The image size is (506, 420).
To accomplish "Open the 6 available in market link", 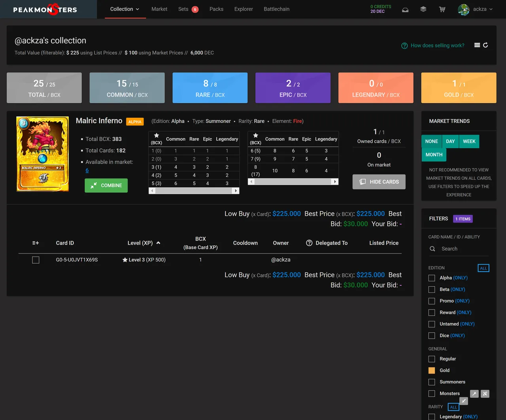I will 87,170.
